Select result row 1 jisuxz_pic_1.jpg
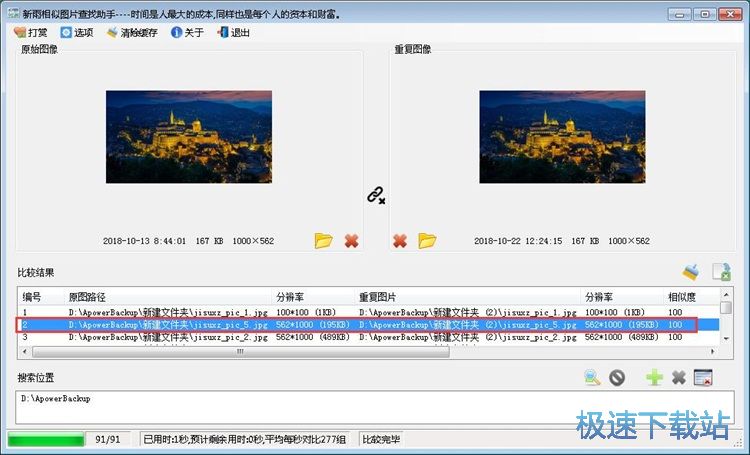The image size is (750, 455). (368, 312)
